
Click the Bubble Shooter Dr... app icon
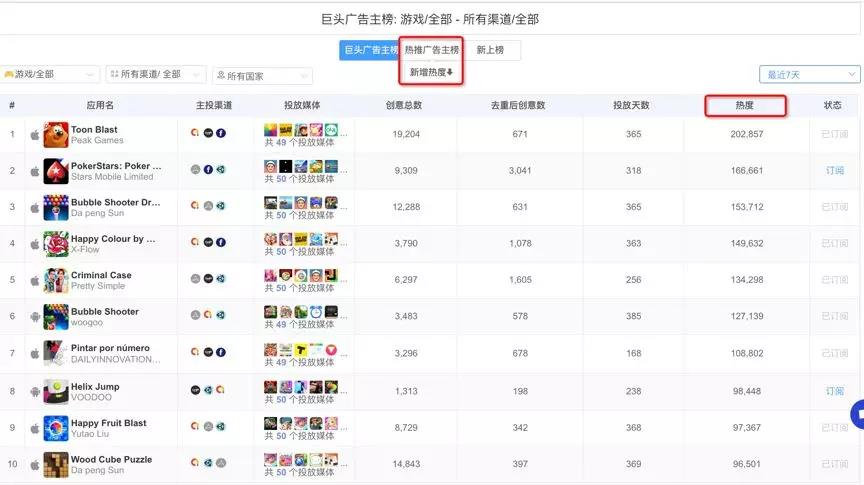click(56, 207)
